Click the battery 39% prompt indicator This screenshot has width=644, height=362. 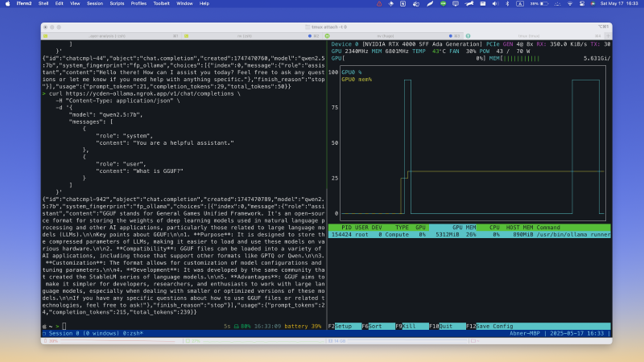303,327
